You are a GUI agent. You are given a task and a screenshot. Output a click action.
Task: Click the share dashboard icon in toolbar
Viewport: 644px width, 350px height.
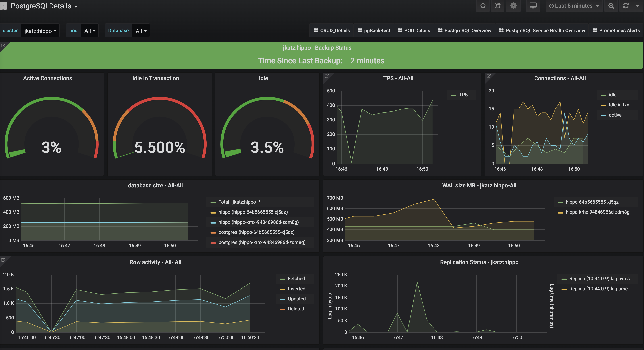point(497,6)
